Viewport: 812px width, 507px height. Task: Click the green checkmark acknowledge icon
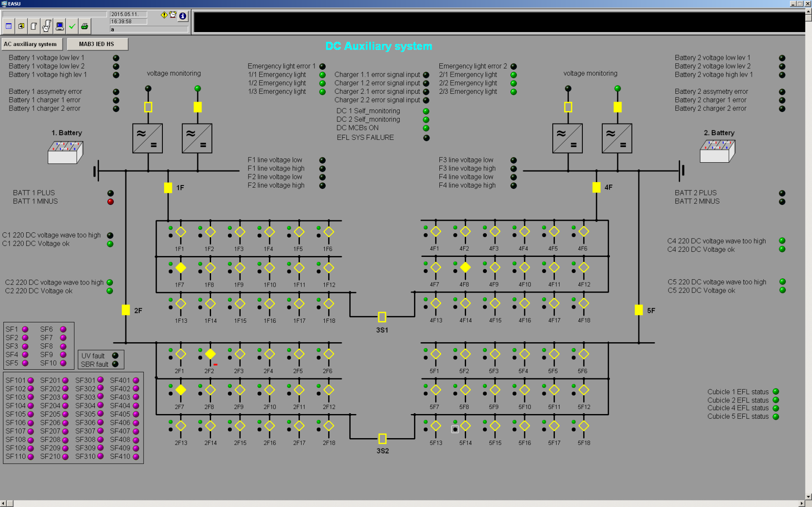(72, 26)
